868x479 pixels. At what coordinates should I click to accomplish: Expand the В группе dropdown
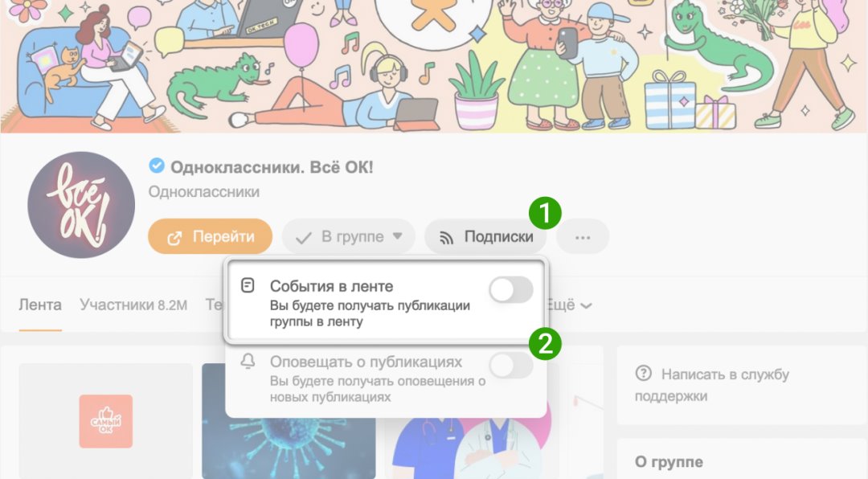click(348, 237)
